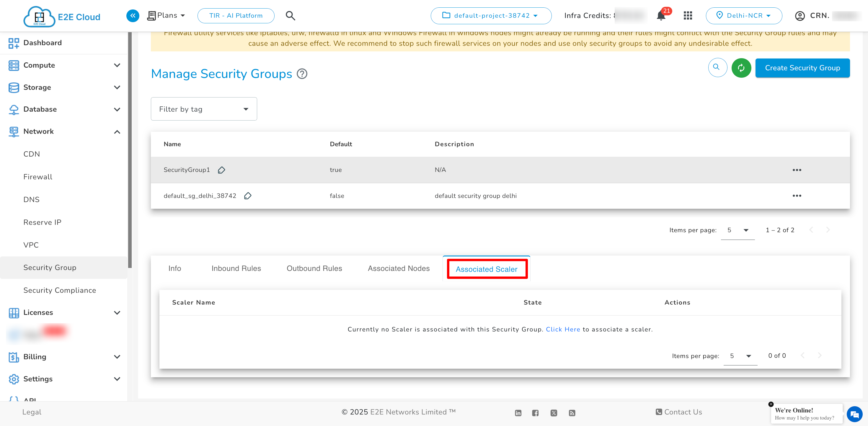The height and width of the screenshot is (426, 868).
Task: Open the notifications bell
Action: (x=661, y=16)
